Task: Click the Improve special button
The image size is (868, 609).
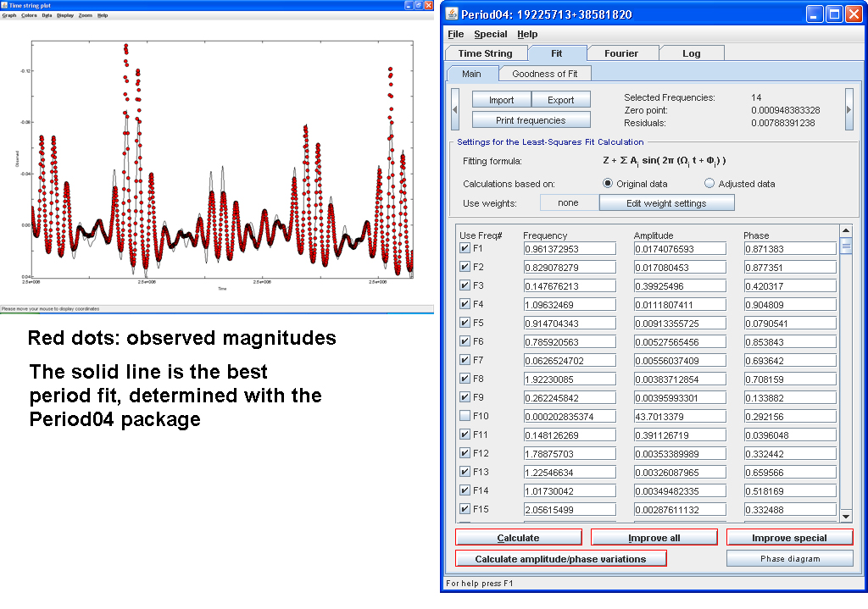Action: pyautogui.click(x=789, y=538)
